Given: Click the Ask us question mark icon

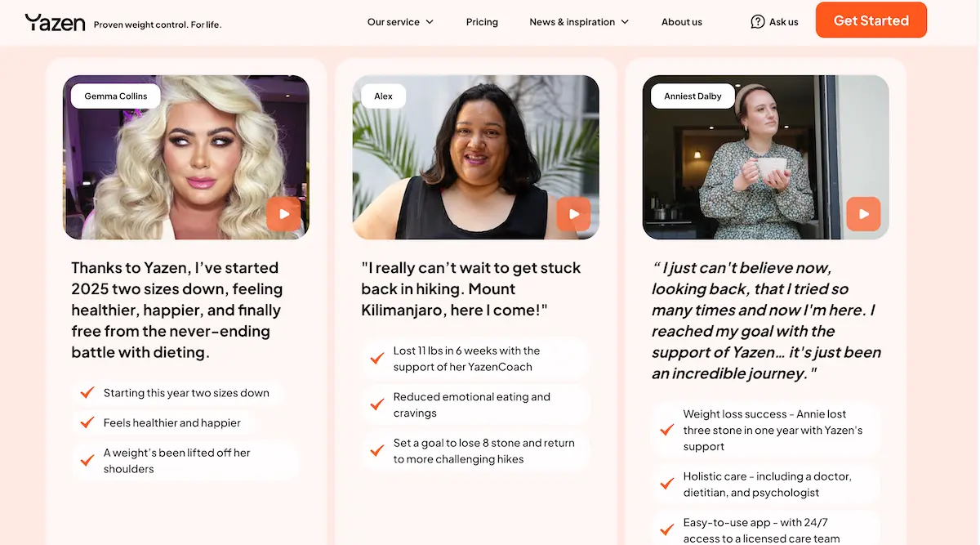Looking at the screenshot, I should coord(758,22).
